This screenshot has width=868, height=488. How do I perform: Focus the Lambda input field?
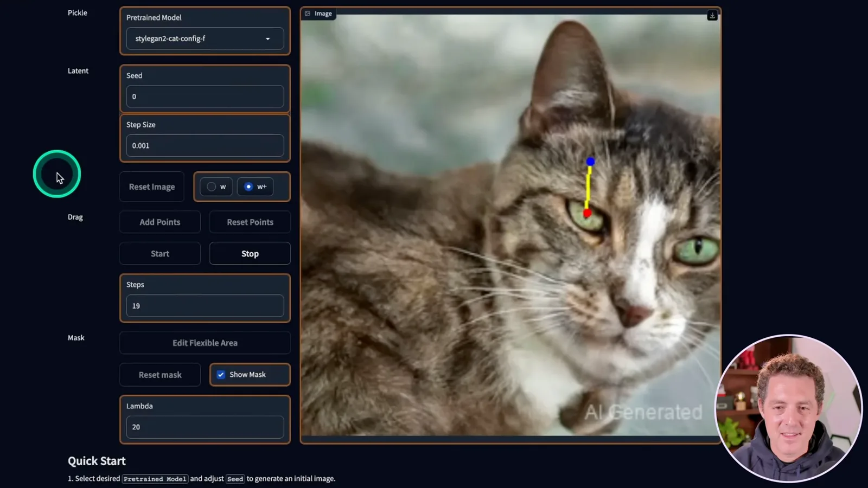(205, 427)
